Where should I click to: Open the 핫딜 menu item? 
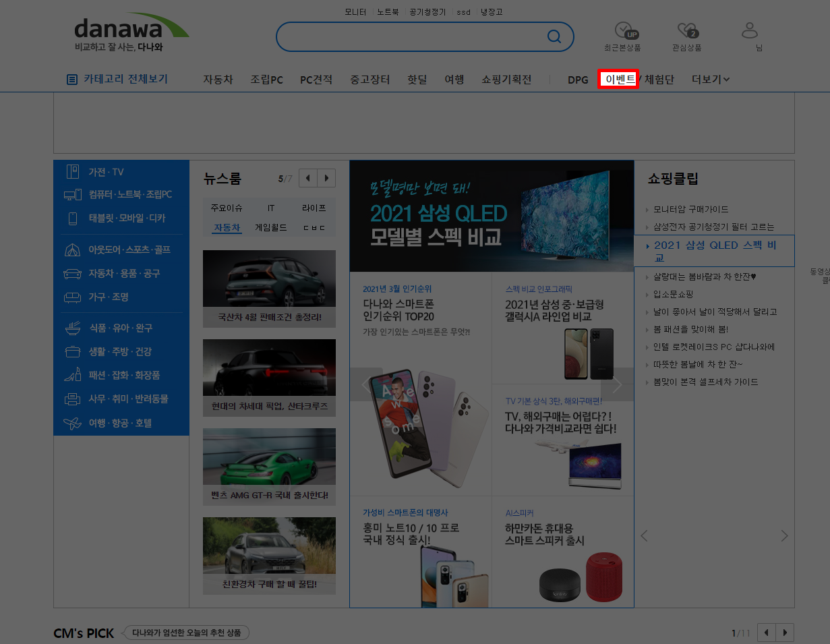pyautogui.click(x=417, y=80)
